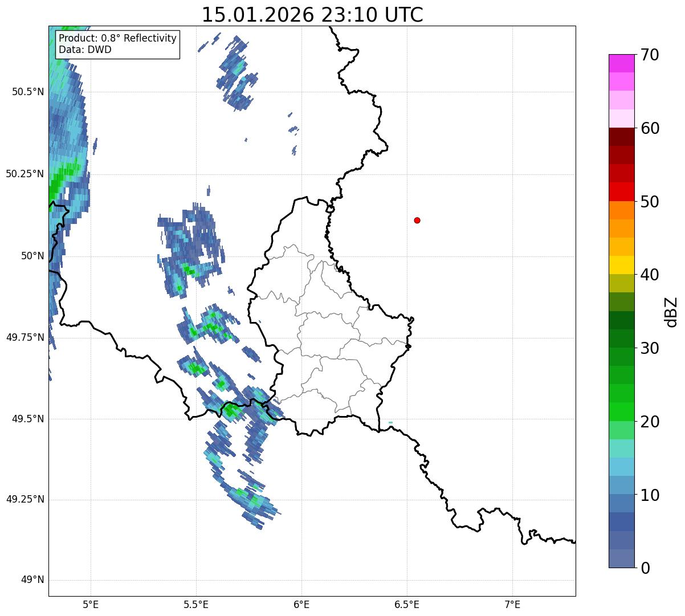Click the 6.5°E longitude label
This screenshot has width=685, height=616.
pyautogui.click(x=407, y=604)
